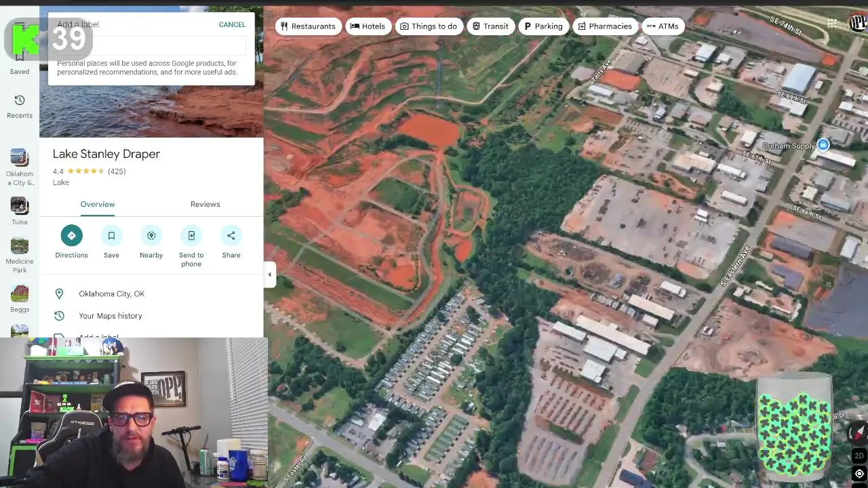
Task: Click the location pin icon beside Oklahoma City
Action: coord(59,293)
